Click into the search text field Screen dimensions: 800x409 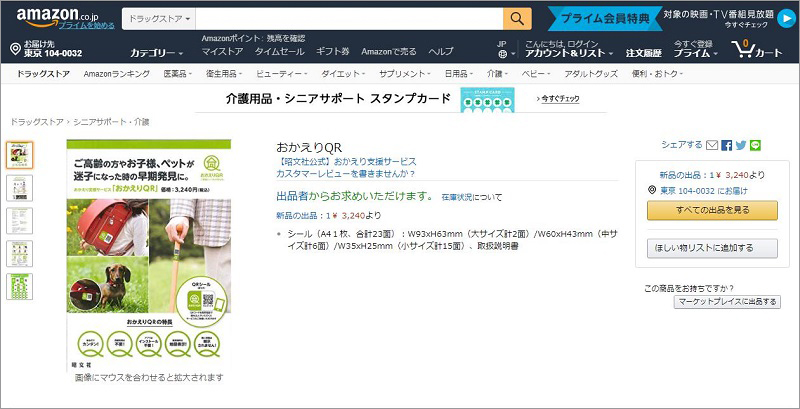coord(349,19)
